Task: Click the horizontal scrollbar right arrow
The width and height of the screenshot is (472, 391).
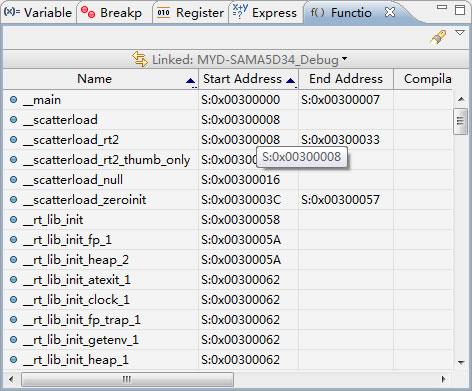Action: [444, 379]
